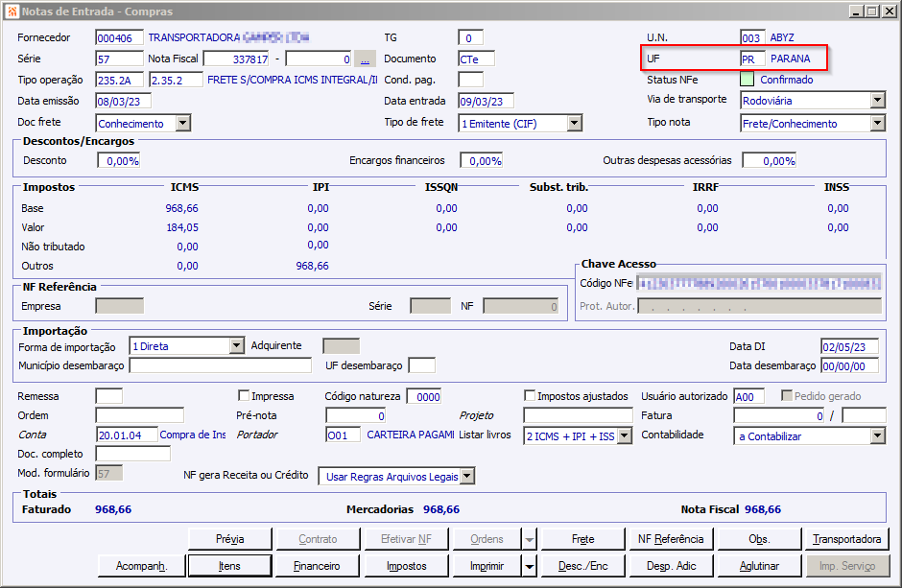This screenshot has width=902, height=588.
Task: Click the Itens button
Action: coord(228,566)
